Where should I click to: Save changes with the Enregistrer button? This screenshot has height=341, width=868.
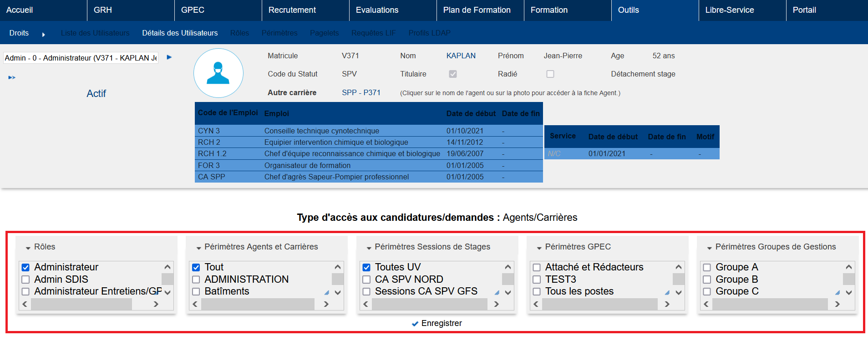click(437, 323)
